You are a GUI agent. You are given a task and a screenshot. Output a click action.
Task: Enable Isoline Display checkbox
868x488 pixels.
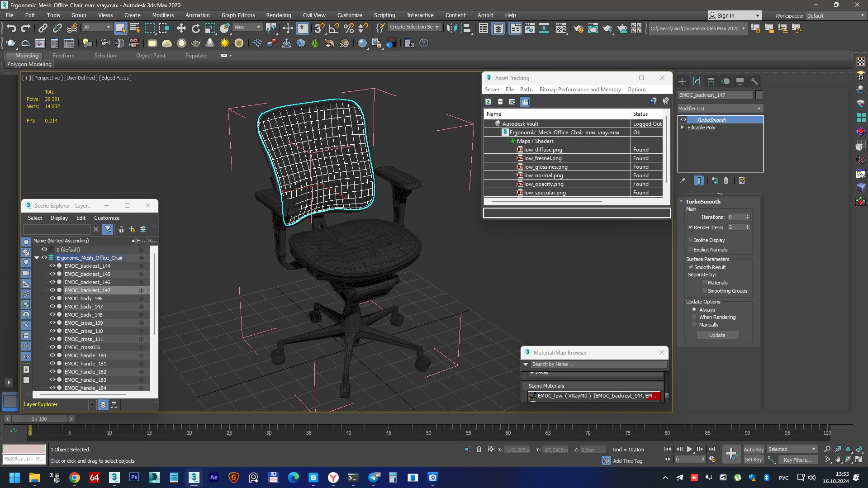point(691,240)
